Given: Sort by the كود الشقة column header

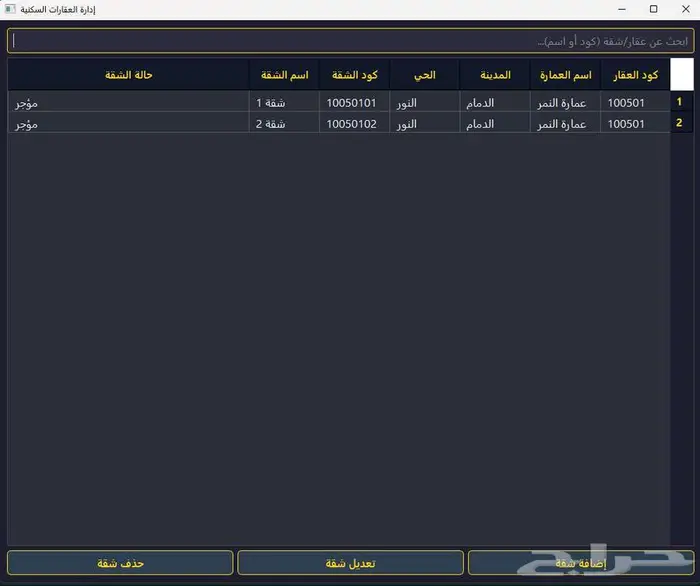Looking at the screenshot, I should 354,75.
